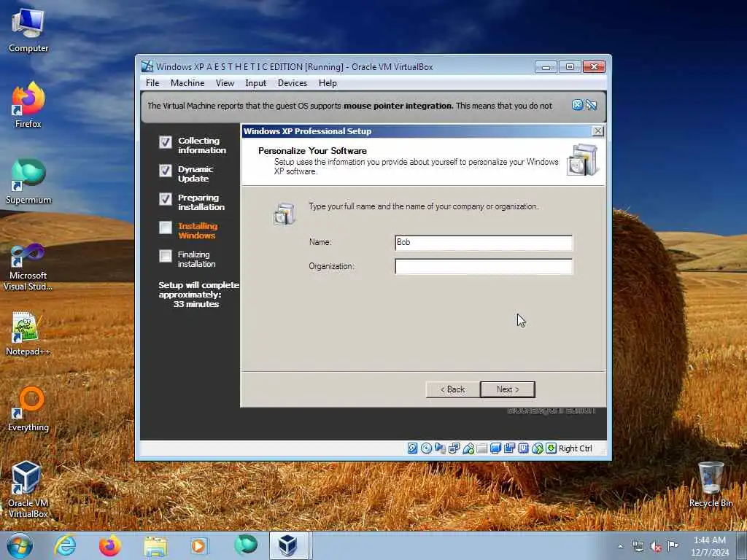Open Windows Media Player on taskbar
747x560 pixels.
199,545
